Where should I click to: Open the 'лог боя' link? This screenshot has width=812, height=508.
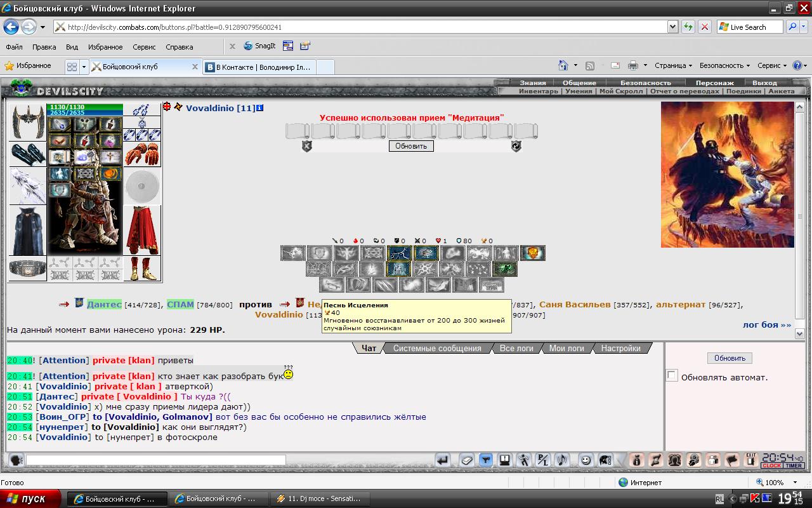click(767, 324)
